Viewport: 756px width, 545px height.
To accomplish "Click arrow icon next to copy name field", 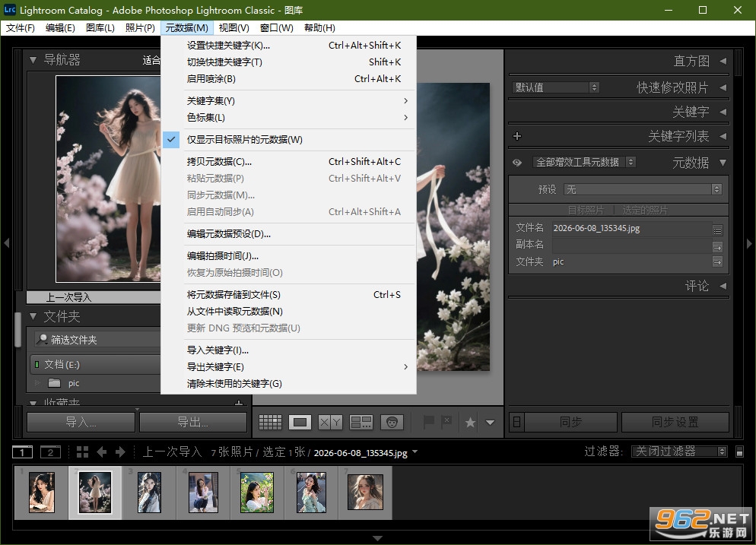I will (717, 247).
